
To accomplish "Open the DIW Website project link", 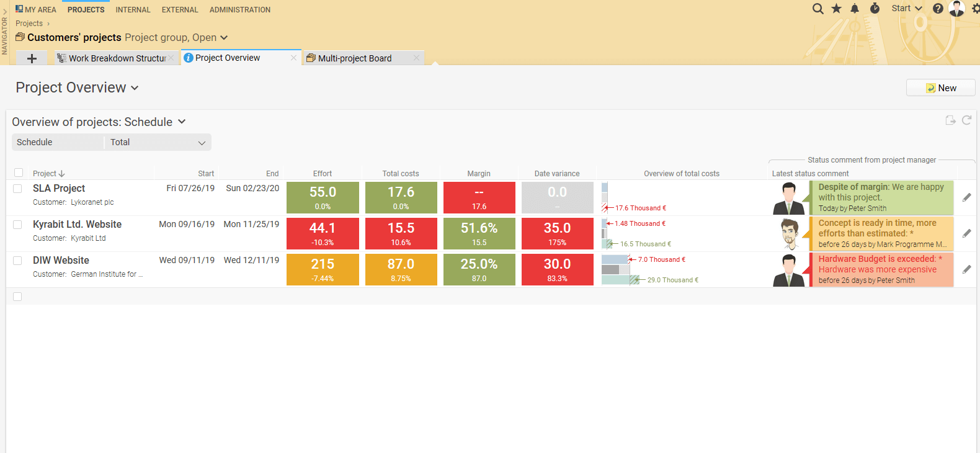I will coord(61,261).
